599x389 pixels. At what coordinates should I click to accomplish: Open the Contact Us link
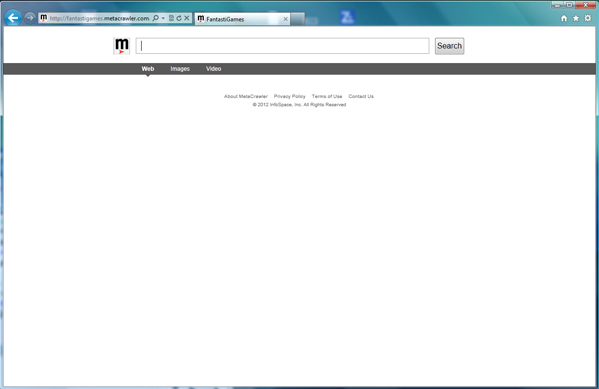(361, 96)
